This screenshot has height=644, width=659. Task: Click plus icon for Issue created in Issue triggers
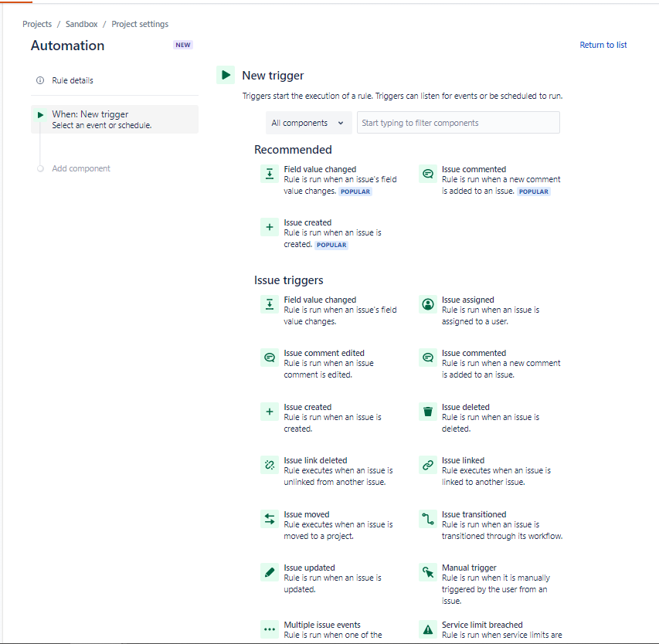point(270,412)
